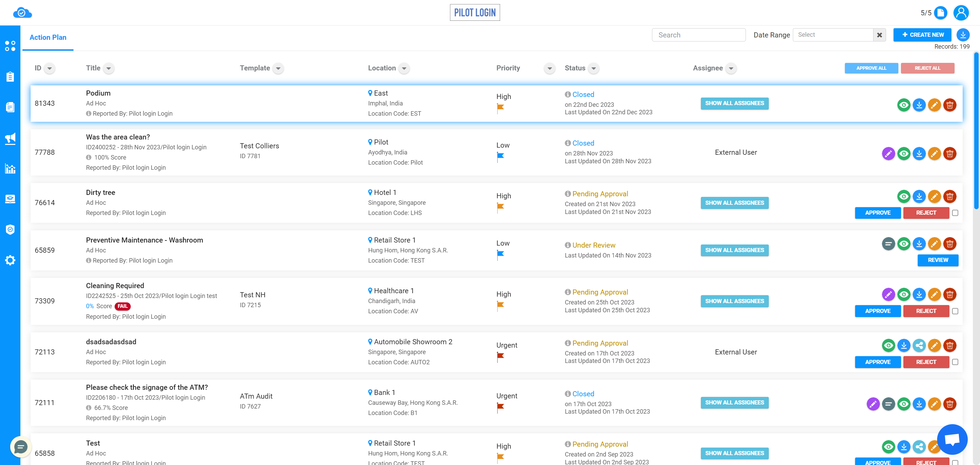This screenshot has width=980, height=465.
Task: Click purple edit icon for row 73309
Action: (888, 294)
